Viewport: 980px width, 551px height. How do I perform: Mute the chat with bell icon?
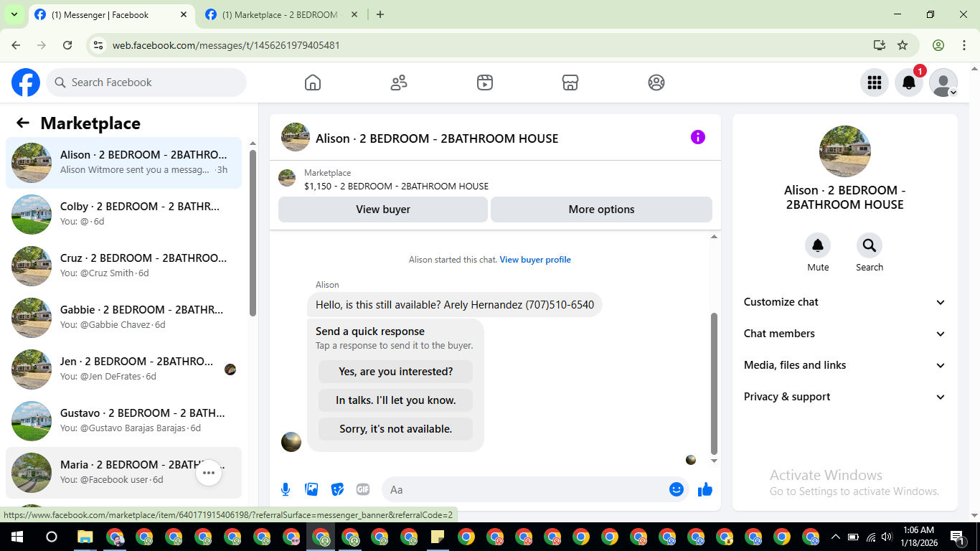(818, 245)
